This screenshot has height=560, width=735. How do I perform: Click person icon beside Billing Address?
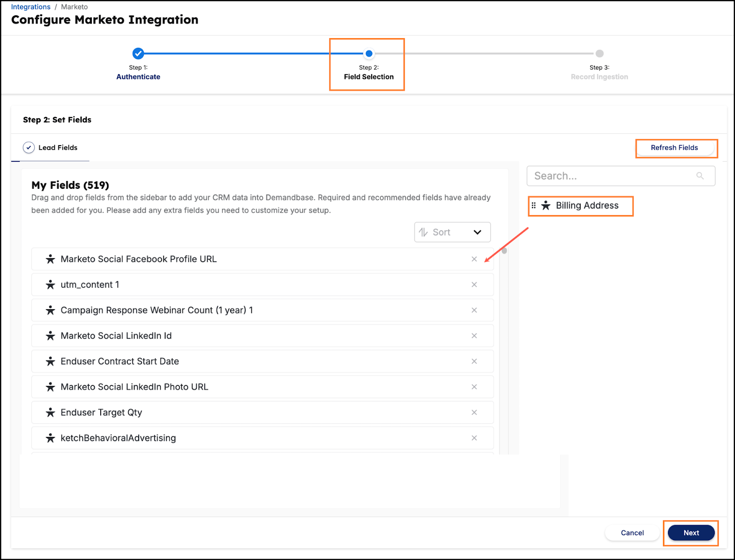point(546,205)
